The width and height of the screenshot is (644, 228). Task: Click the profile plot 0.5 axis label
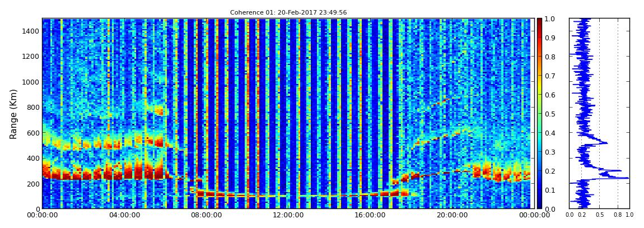tap(599, 215)
